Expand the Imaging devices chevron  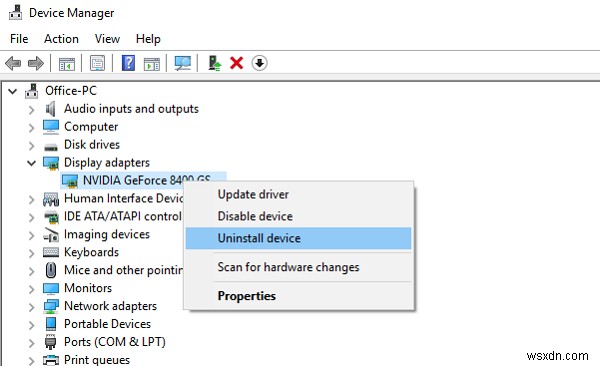(x=32, y=235)
